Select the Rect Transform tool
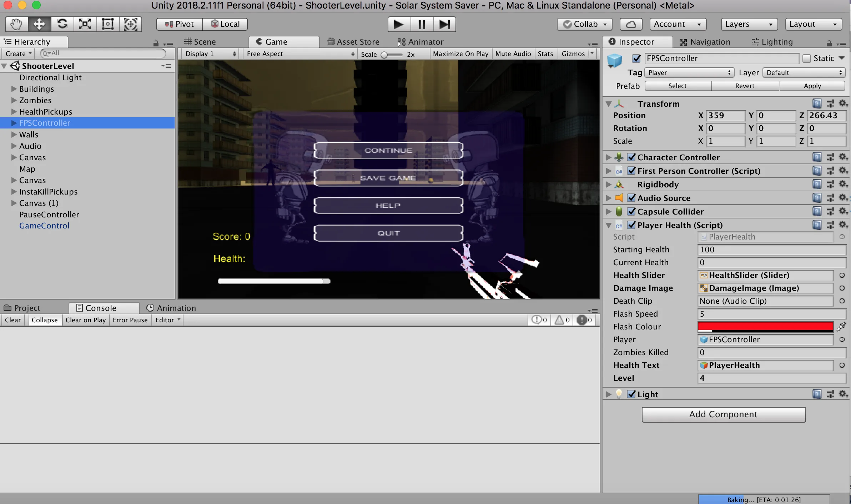 [x=108, y=24]
